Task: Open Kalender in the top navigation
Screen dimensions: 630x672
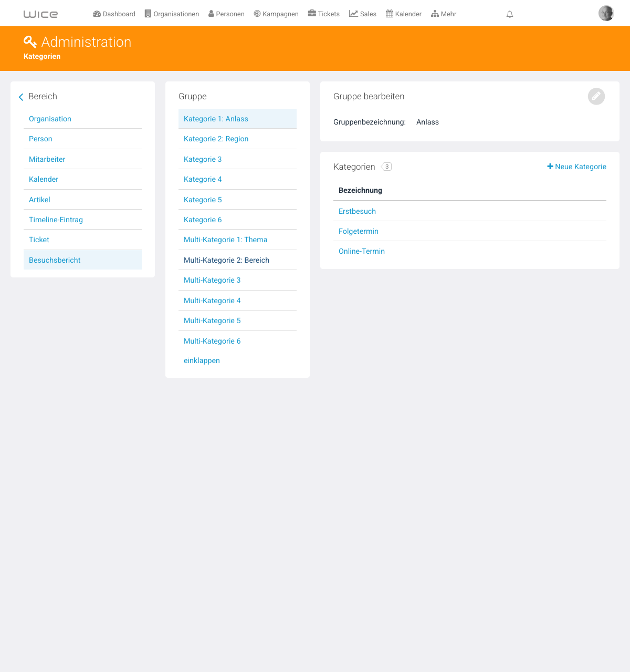Action: pyautogui.click(x=404, y=14)
